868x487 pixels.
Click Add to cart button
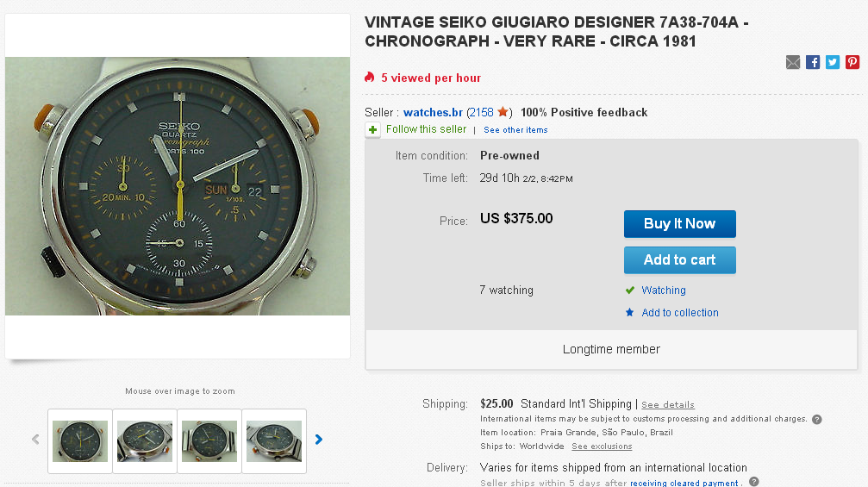click(x=679, y=260)
